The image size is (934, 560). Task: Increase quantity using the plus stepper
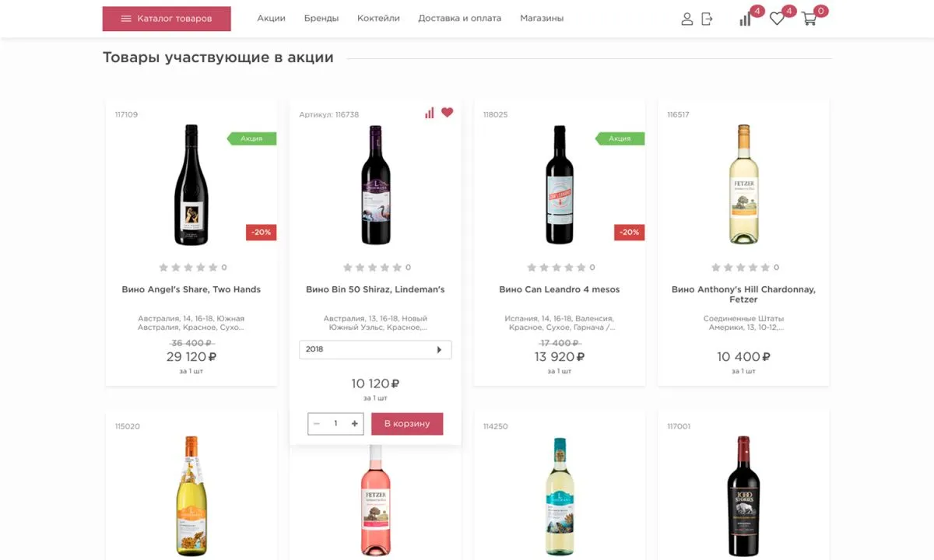click(x=354, y=424)
